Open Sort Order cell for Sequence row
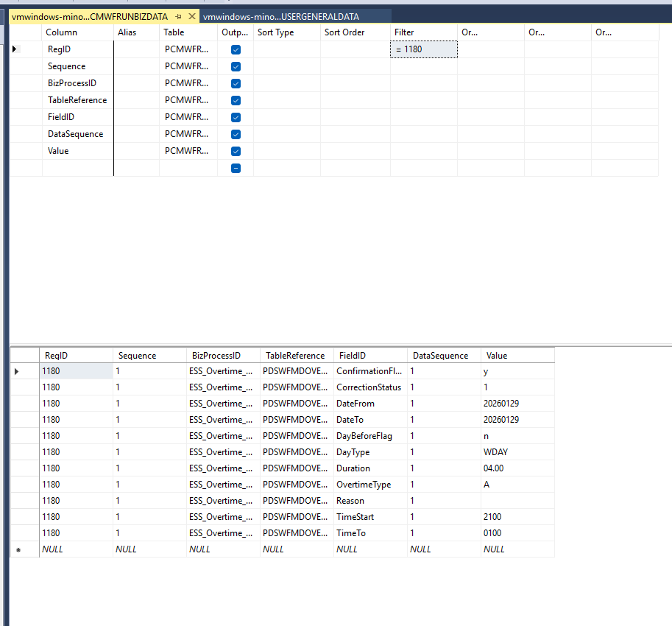The height and width of the screenshot is (626, 672). point(355,66)
